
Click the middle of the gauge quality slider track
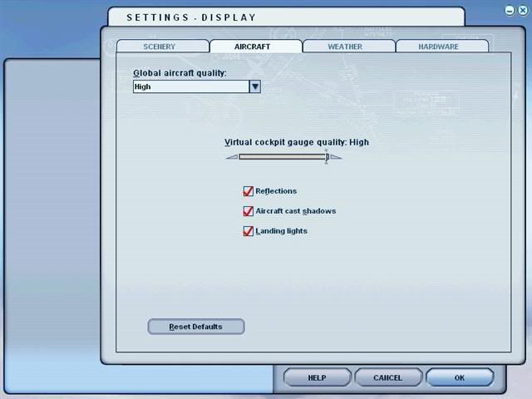[x=283, y=156]
